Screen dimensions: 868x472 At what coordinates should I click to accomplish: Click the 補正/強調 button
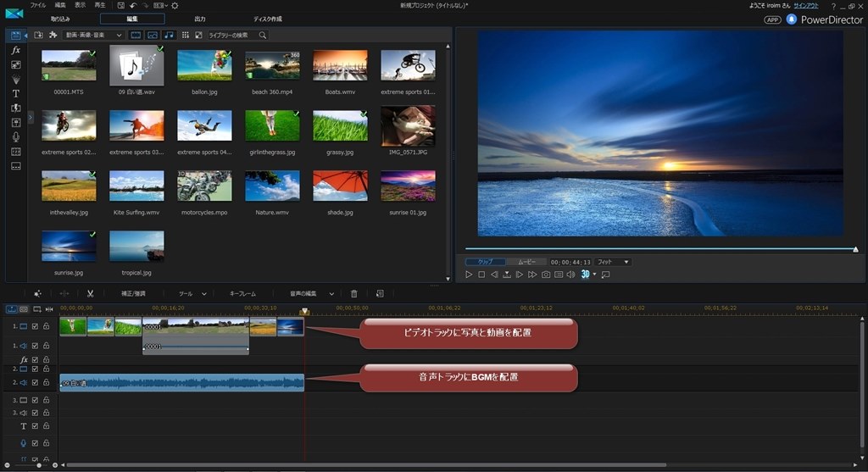(x=133, y=294)
